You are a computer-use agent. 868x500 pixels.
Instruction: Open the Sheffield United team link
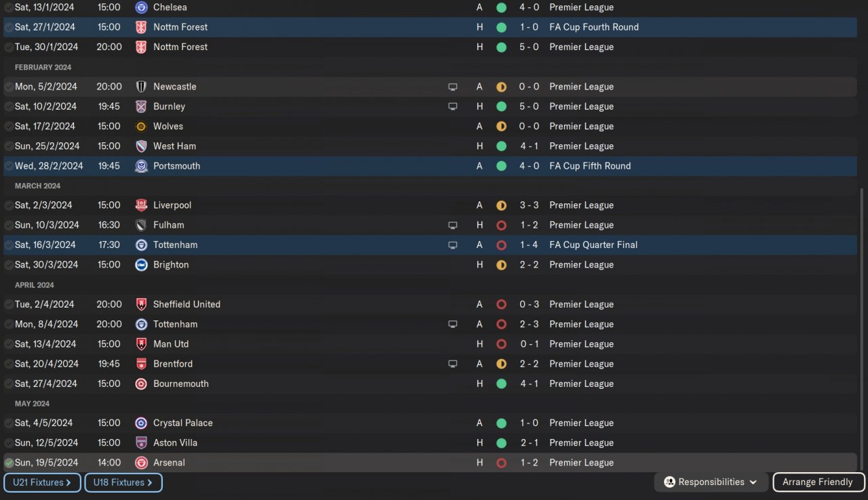186,304
